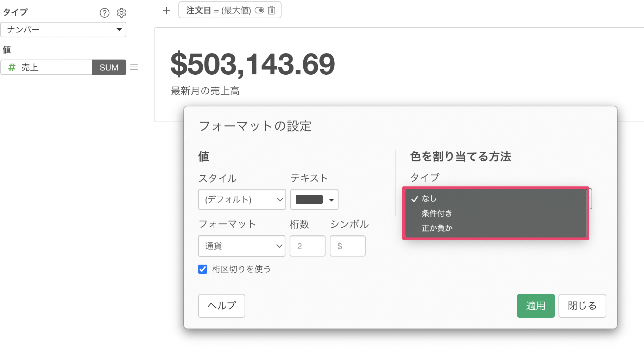Viewport: 644px width, 358px height.
Task: Click the green # icon beside 売上
Action: [12, 67]
